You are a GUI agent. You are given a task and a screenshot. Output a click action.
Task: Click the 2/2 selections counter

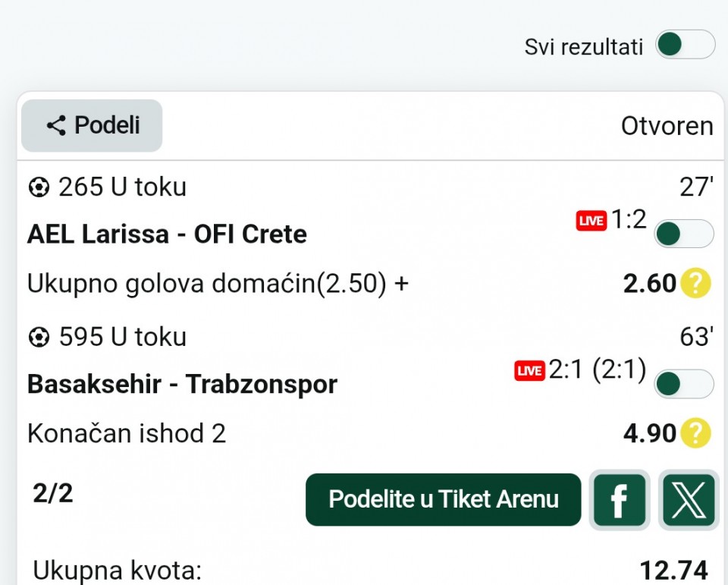[53, 493]
